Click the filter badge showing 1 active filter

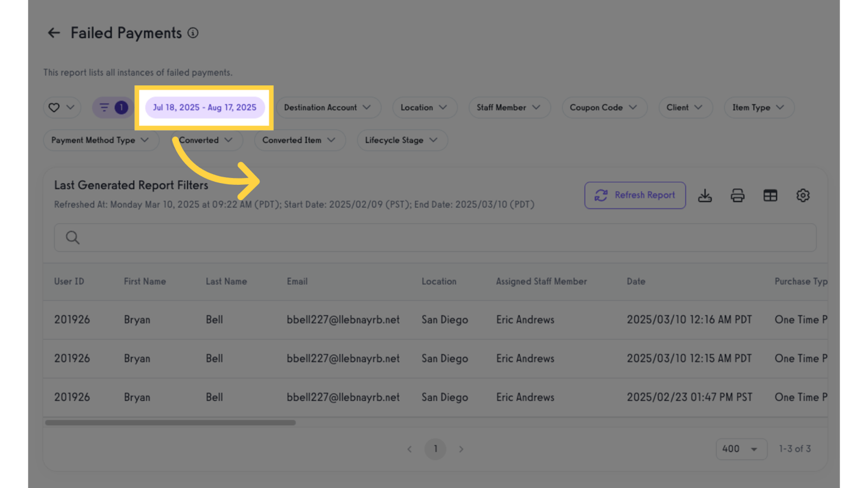point(121,107)
